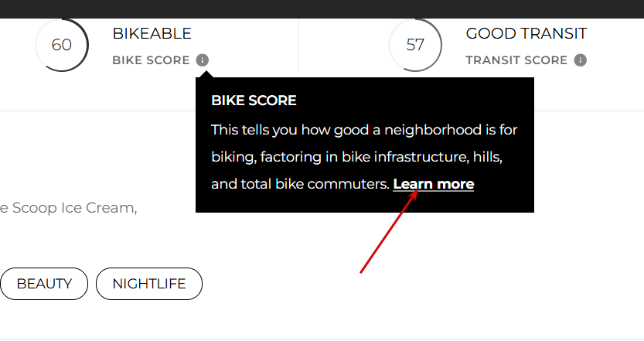The image size is (644, 341).
Task: Click the Transit Score info icon
Action: point(580,60)
